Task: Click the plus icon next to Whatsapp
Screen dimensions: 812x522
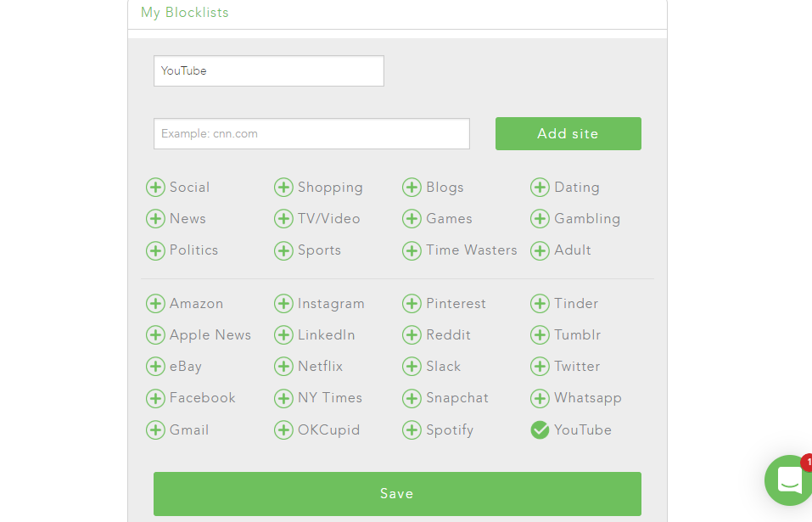Action: pyautogui.click(x=540, y=398)
